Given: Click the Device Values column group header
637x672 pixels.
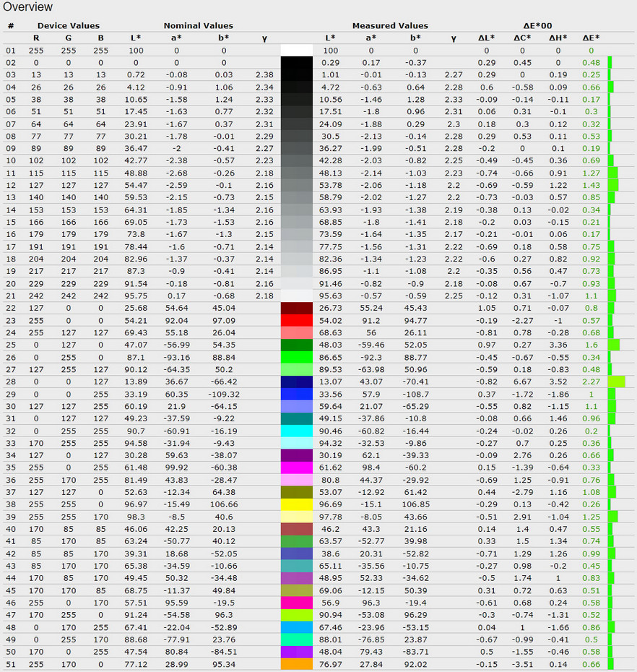Looking at the screenshot, I should [x=68, y=25].
